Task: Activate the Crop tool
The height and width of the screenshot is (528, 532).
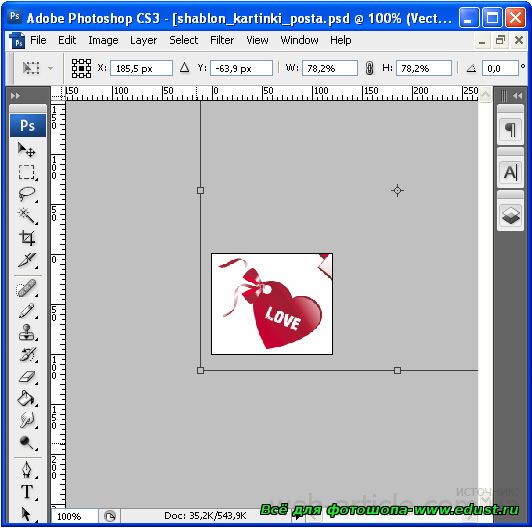Action: (27, 238)
